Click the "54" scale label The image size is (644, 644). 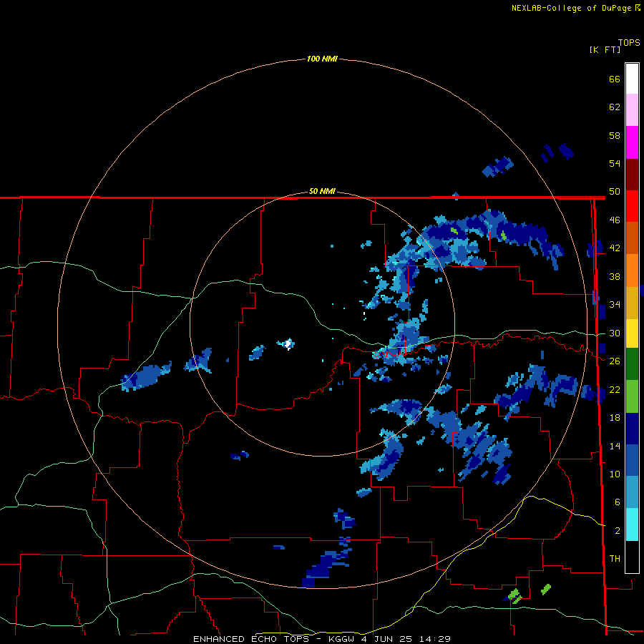click(615, 163)
